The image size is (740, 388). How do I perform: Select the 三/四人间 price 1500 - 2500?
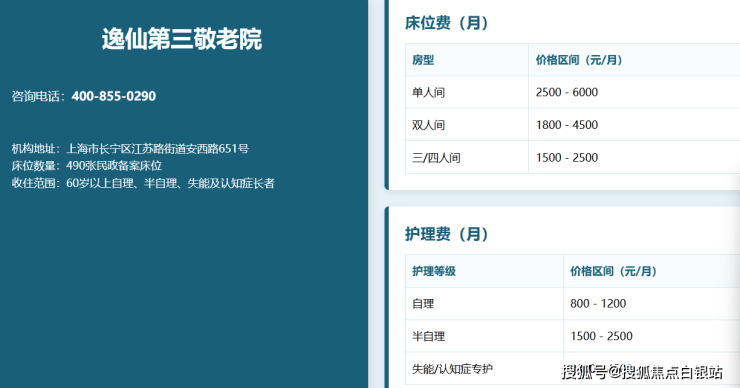click(567, 157)
